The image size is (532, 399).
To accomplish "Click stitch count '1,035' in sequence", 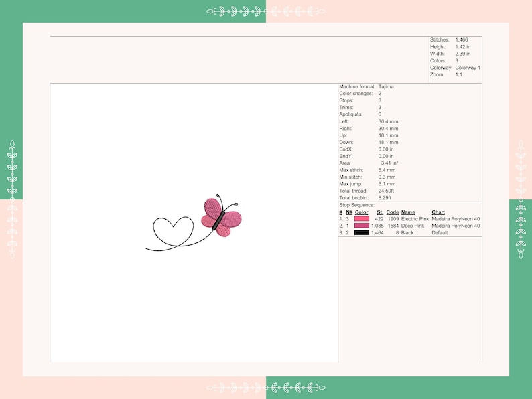I will coord(377,226).
